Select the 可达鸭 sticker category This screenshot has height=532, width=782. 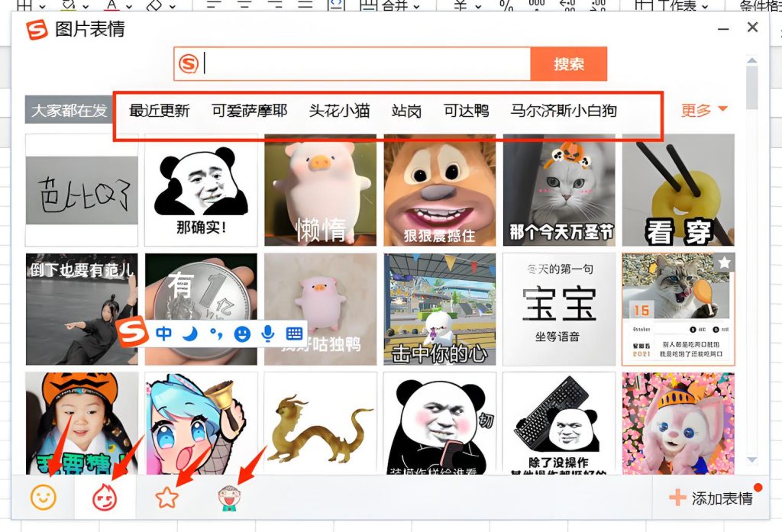[x=466, y=110]
